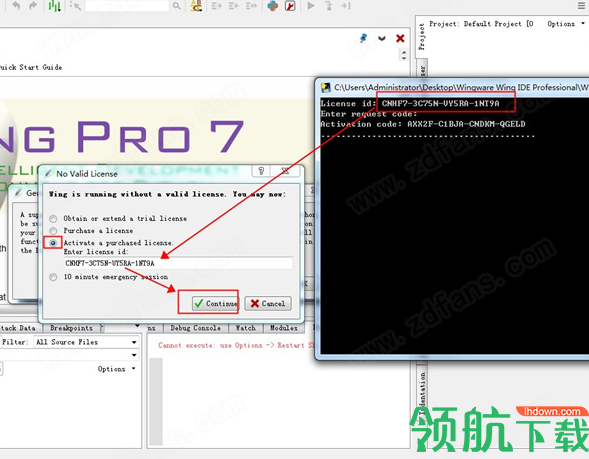
Task: Open the Project panel Options dropdown
Action: pos(566,24)
